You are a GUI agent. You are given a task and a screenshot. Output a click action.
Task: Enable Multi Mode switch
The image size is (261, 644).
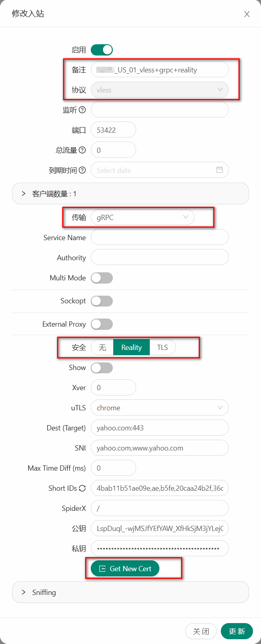pyautogui.click(x=102, y=278)
